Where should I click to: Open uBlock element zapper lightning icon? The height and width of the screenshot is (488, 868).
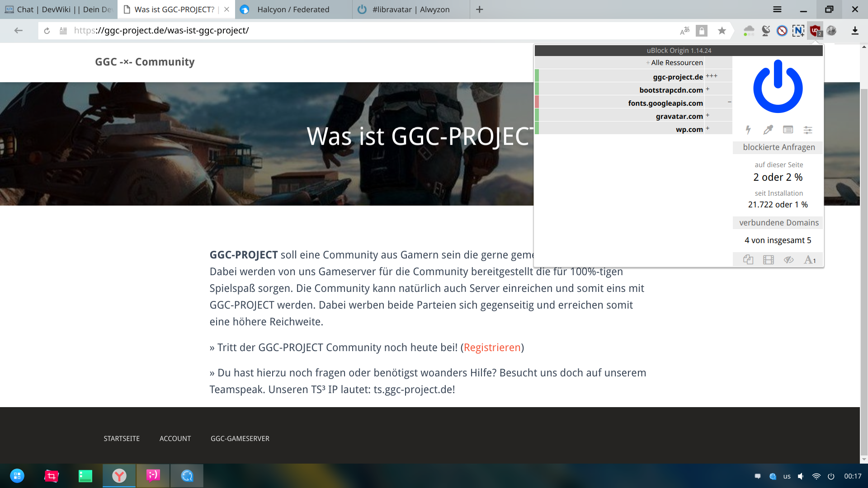pos(748,130)
